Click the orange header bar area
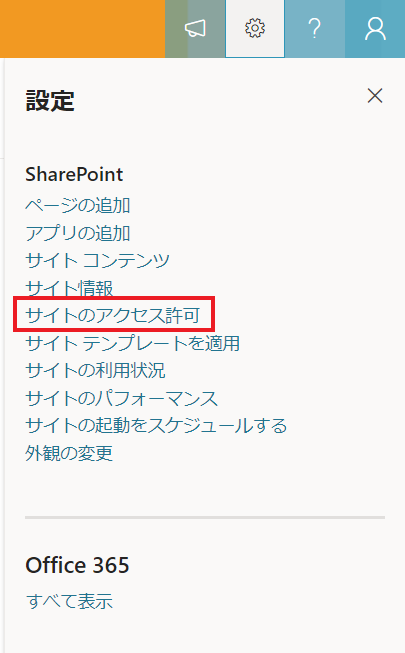 [82, 29]
